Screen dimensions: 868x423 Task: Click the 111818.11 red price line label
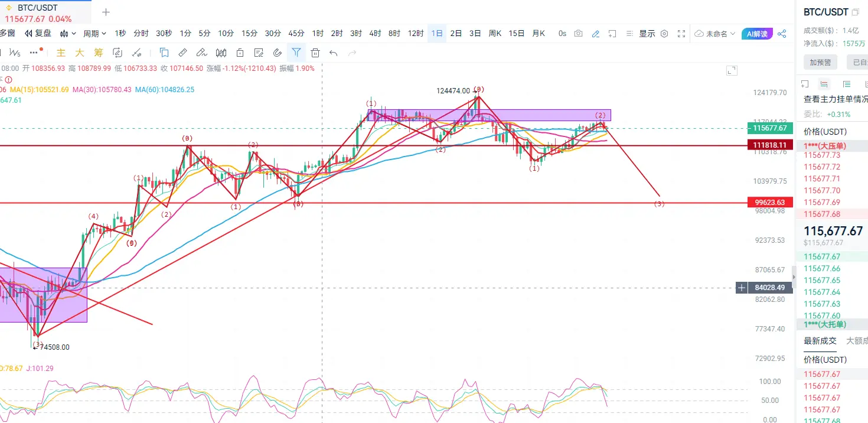pos(769,145)
